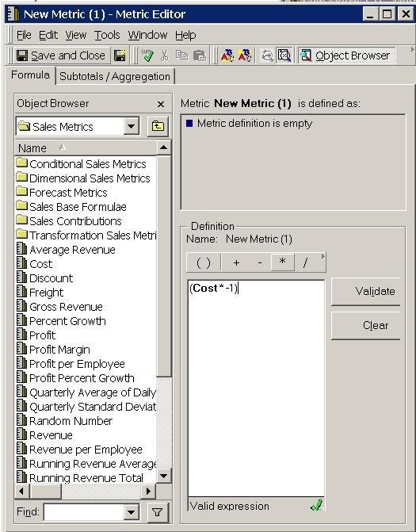Expand the Sales Metrics folder dropdown
416x532 pixels.
point(132,127)
